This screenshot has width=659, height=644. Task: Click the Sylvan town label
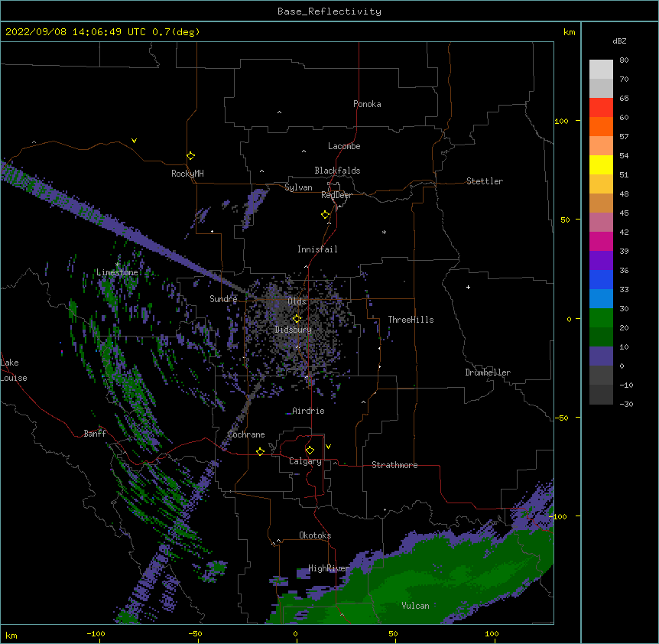[x=298, y=187]
